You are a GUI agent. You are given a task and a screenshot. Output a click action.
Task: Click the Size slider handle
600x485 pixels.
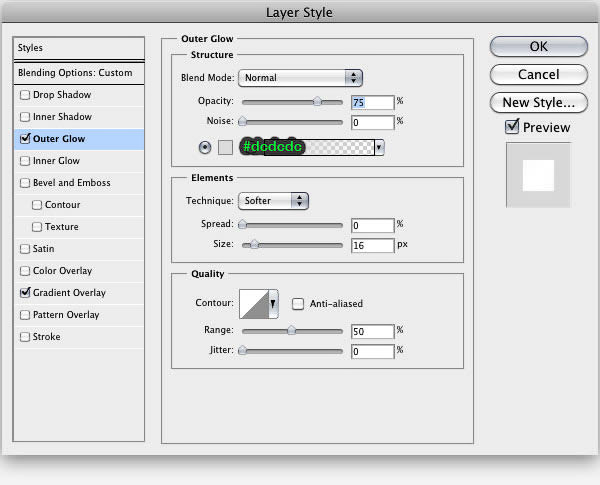(254, 244)
